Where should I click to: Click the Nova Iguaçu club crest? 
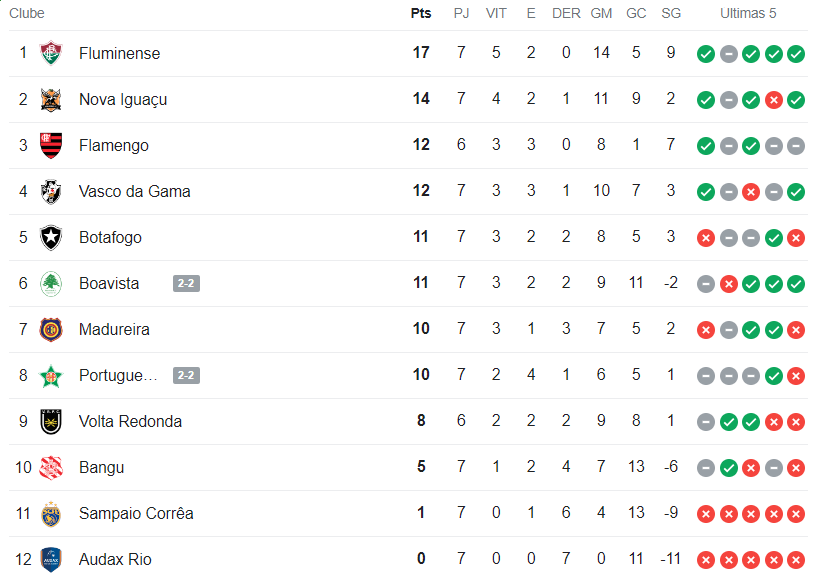[x=50, y=99]
